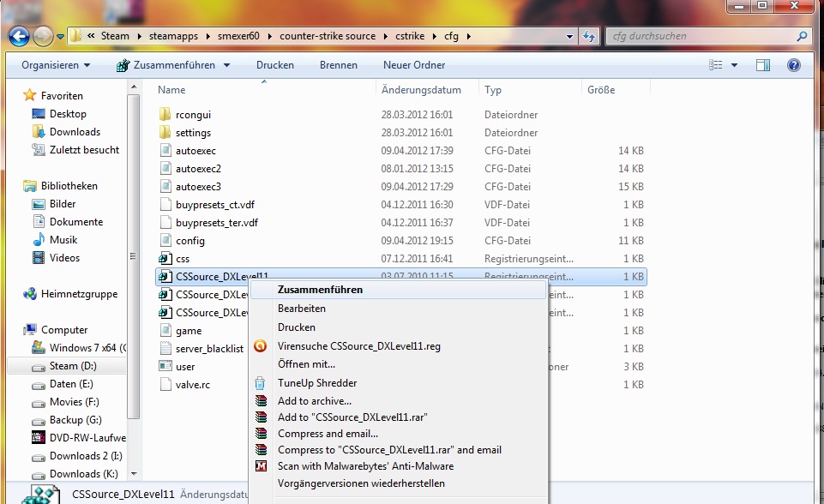Open the Organisieren menu
This screenshot has width=824, height=504.
56,65
